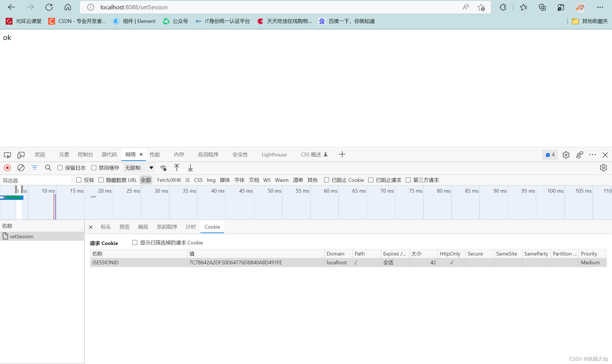Open the 无限制 throttling dropdown
This screenshot has width=612, height=364.
click(139, 168)
